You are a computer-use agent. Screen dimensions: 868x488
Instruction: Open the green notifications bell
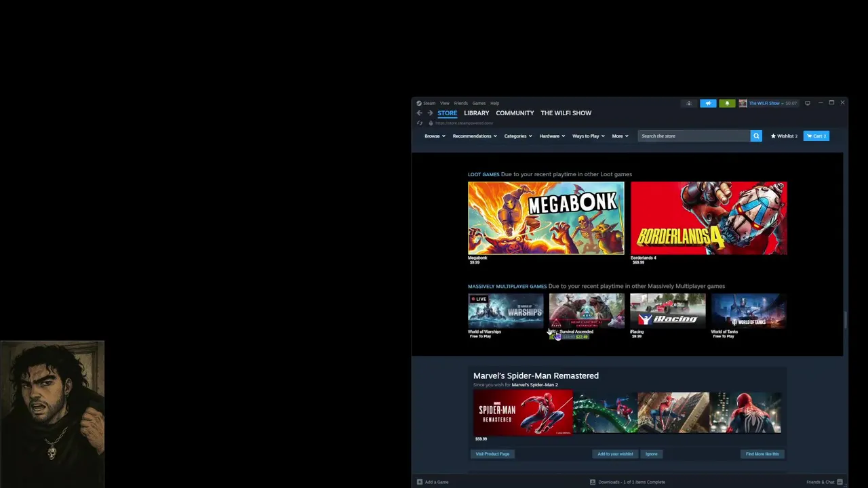pyautogui.click(x=727, y=103)
